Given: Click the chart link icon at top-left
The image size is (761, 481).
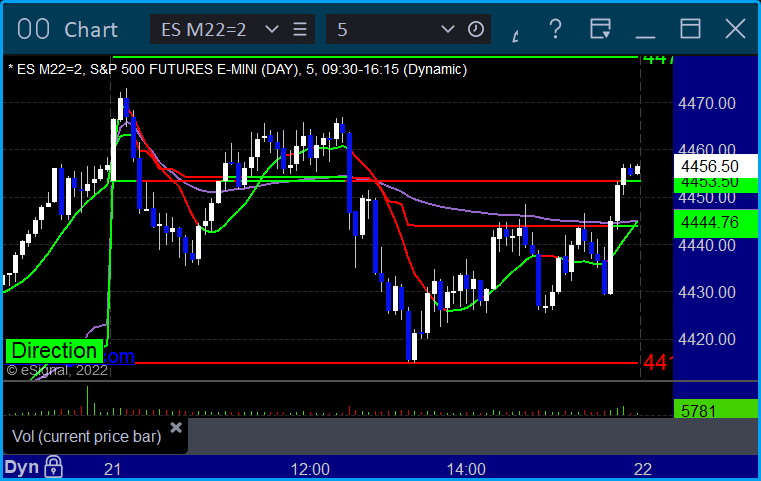Looking at the screenshot, I should coord(33,29).
